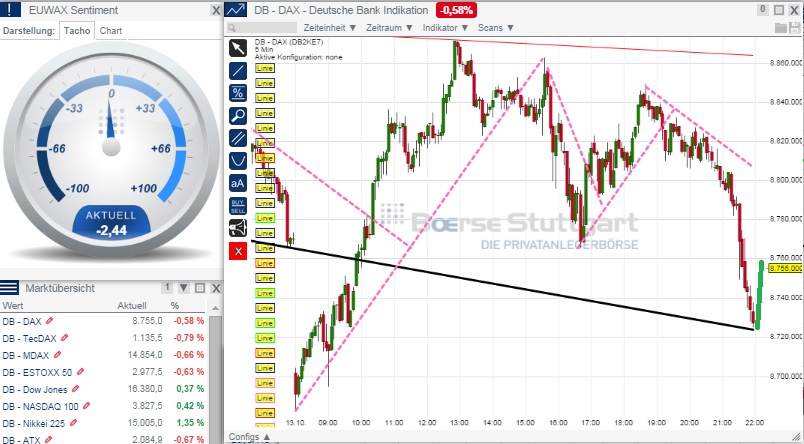The width and height of the screenshot is (804, 444).
Task: Select the parabola curve drawing tool
Action: (237, 161)
